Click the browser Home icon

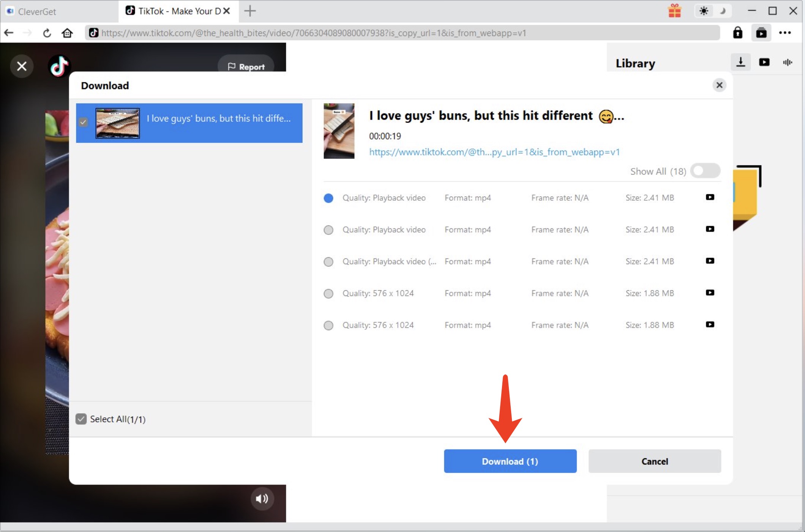(x=67, y=33)
